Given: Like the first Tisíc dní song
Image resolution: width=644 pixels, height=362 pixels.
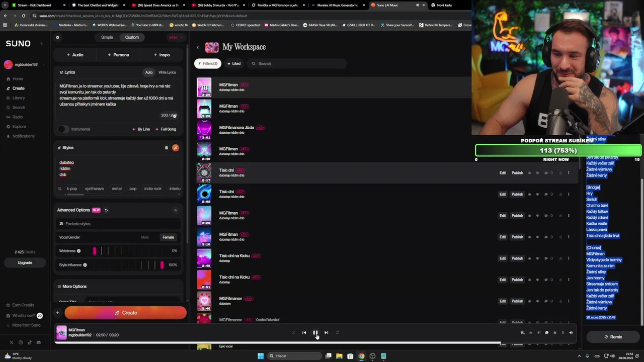Looking at the screenshot, I should pyautogui.click(x=529, y=173).
